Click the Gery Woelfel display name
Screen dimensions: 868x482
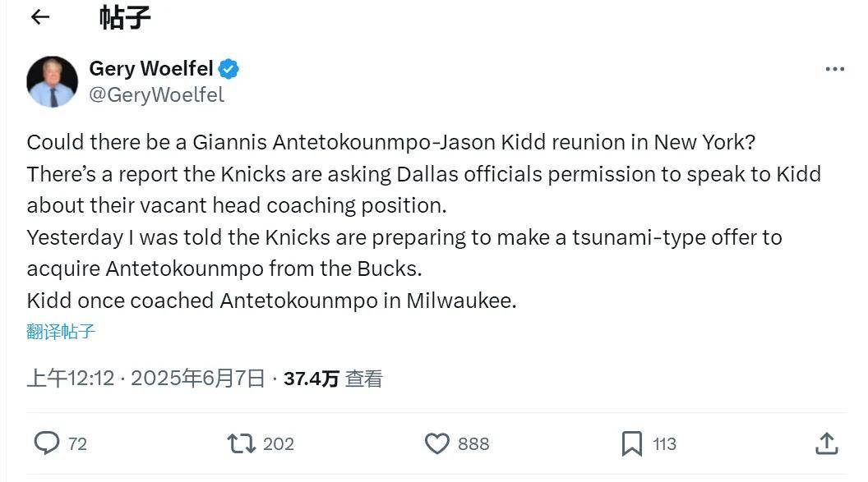[150, 68]
